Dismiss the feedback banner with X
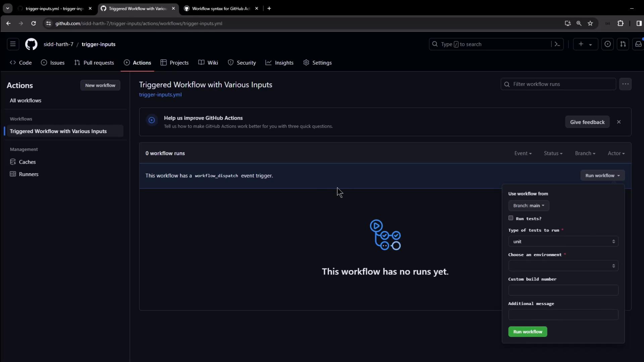Screen dimensions: 644x362 click(x=619, y=122)
